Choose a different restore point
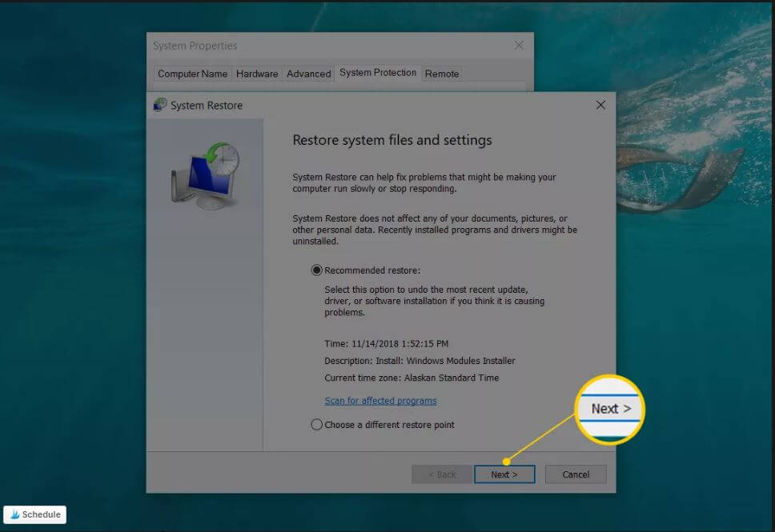The image size is (775, 532). pyautogui.click(x=318, y=425)
